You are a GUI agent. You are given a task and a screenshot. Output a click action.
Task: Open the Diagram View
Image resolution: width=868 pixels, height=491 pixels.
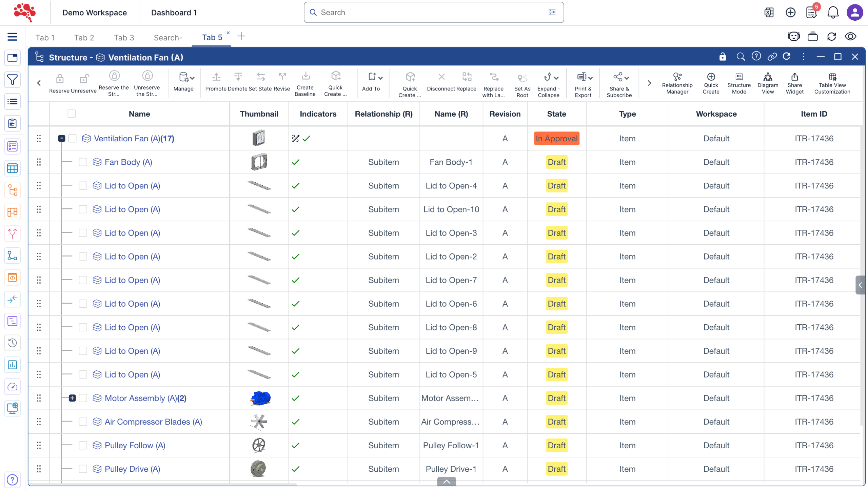click(768, 83)
